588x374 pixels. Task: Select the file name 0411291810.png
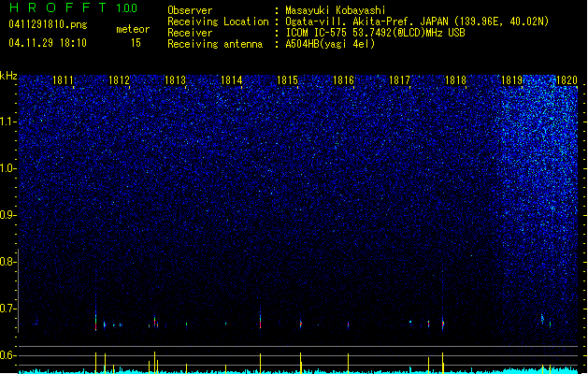click(x=48, y=24)
